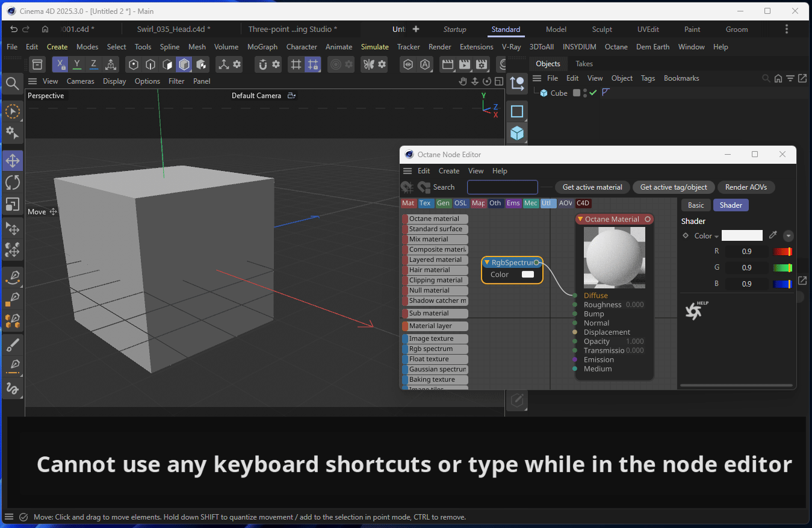Open the Octane menu in main menubar

coord(616,47)
